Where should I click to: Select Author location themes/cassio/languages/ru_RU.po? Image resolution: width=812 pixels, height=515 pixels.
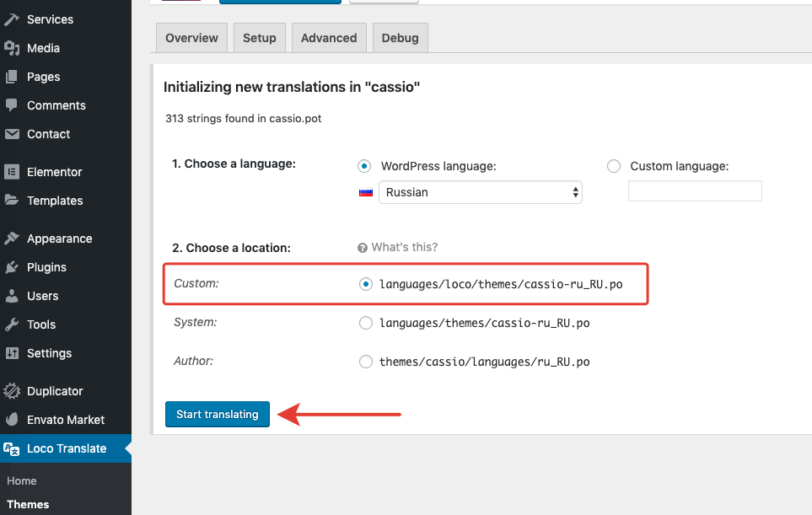[x=365, y=362]
